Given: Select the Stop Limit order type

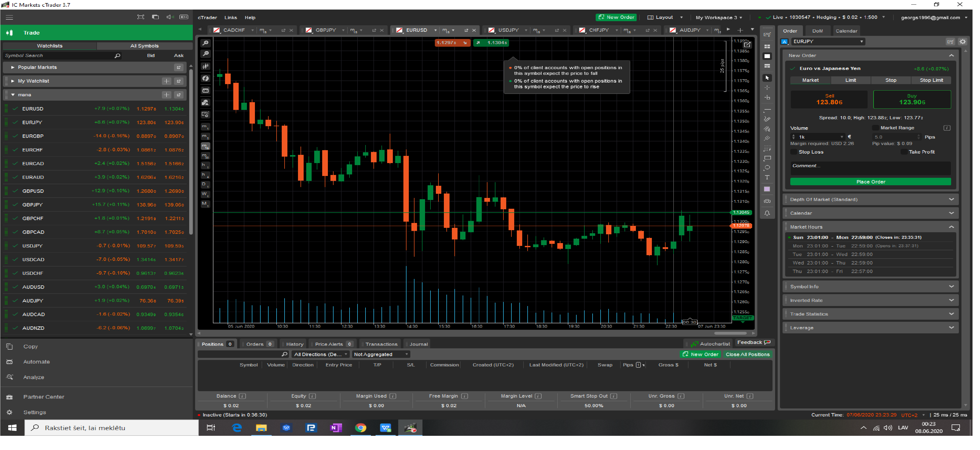Looking at the screenshot, I should 931,80.
